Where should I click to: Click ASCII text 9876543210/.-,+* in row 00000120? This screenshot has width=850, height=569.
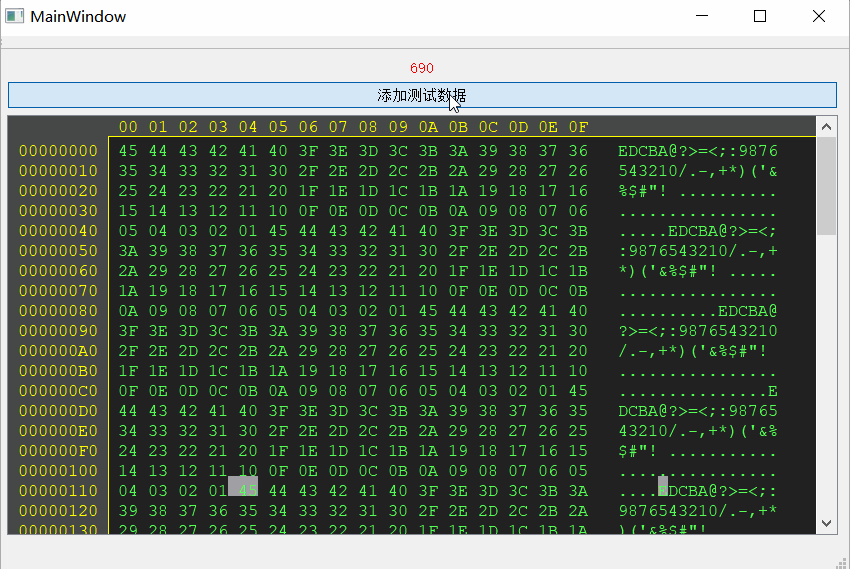coord(698,511)
